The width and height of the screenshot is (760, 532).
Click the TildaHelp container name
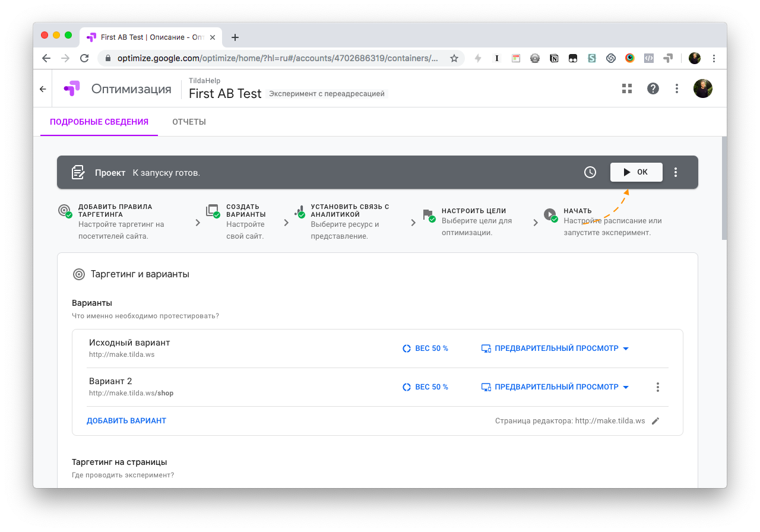coord(205,80)
